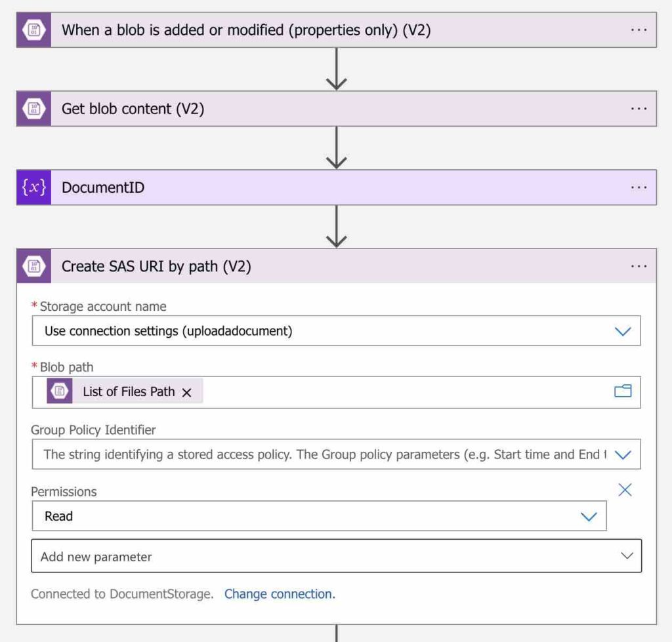
Task: Expand the Permissions dropdown showing Read
Action: [590, 516]
